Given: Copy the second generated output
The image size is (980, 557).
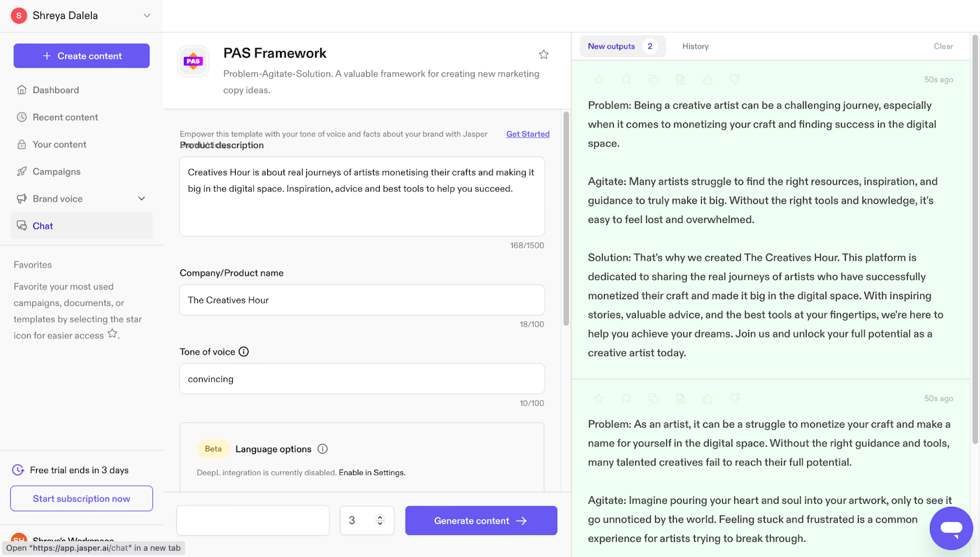Looking at the screenshot, I should 654,398.
